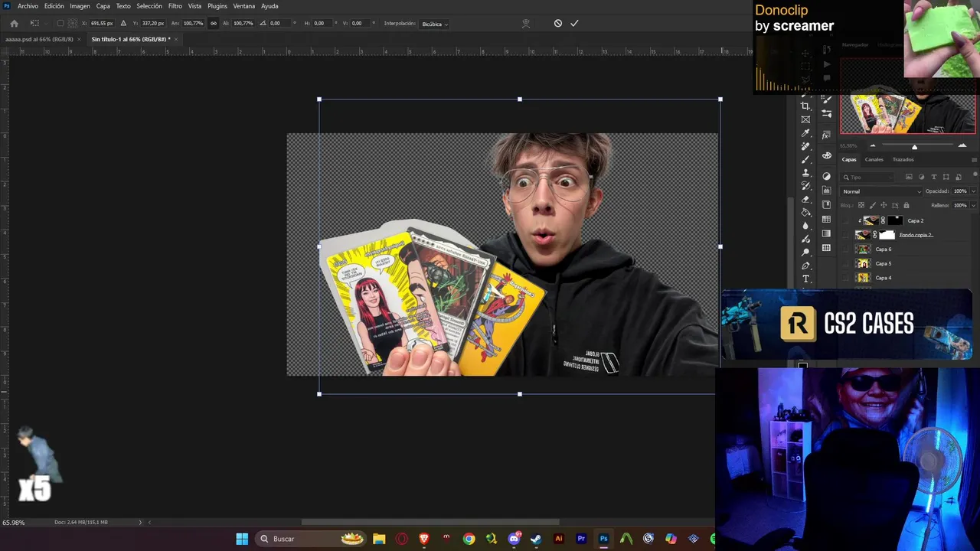Open the Opacidad dropdown arrow
The image size is (980, 551).
pos(973,191)
